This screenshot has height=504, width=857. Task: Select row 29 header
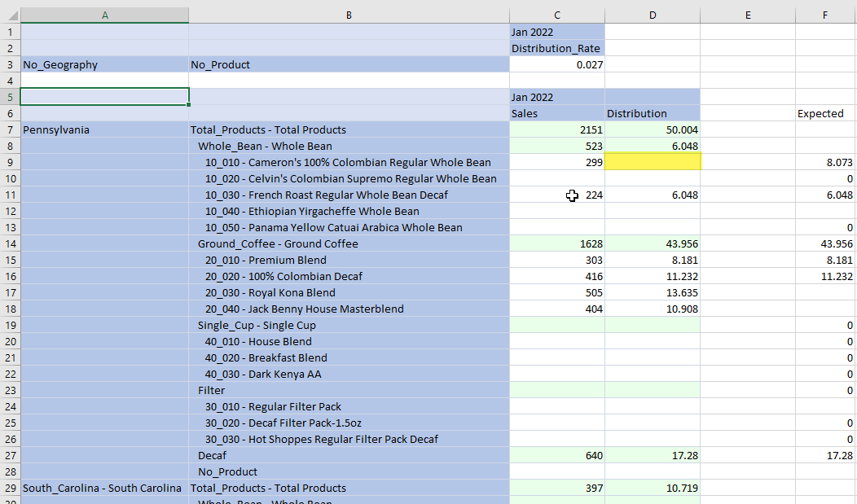coord(11,488)
